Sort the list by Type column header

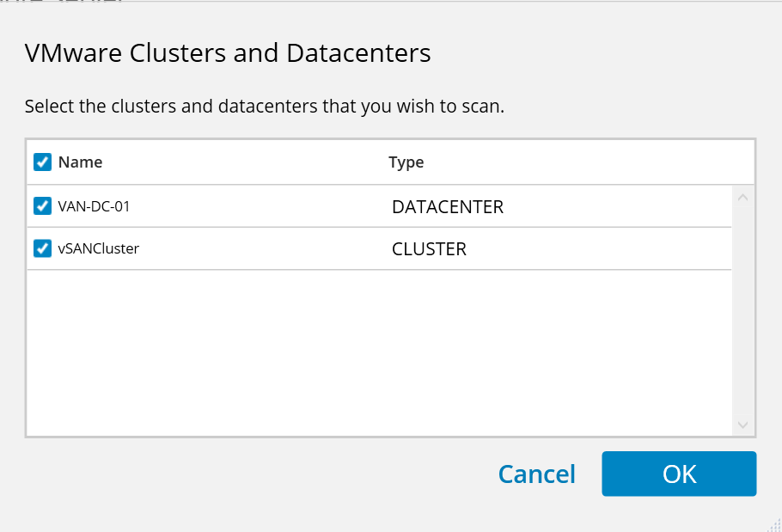[x=406, y=162]
